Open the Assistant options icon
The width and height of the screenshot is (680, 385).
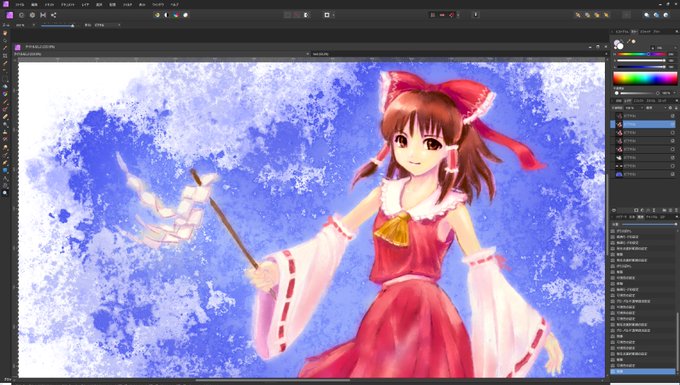[476, 15]
